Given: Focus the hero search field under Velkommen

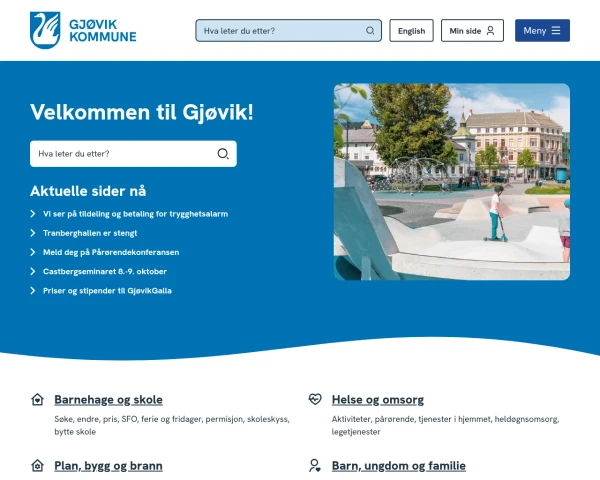Looking at the screenshot, I should (133, 153).
